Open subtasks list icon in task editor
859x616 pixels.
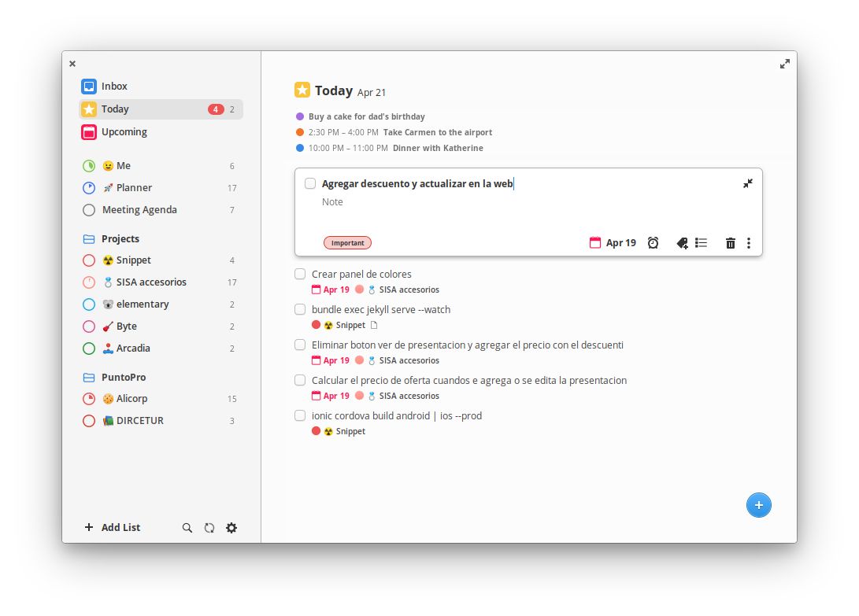701,242
